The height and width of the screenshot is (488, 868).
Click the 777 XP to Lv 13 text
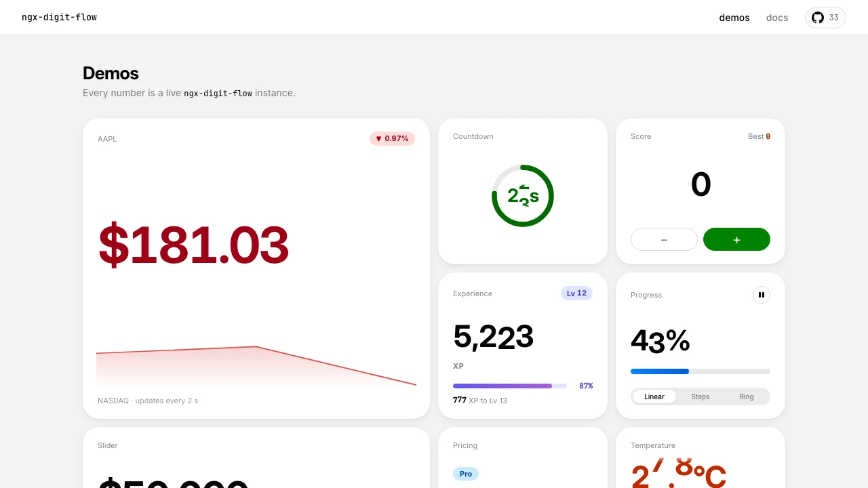(480, 400)
